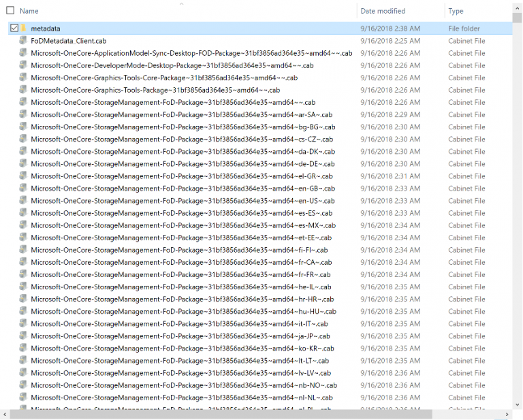Click the horizontal scrollbar left arrow

pos(5,414)
